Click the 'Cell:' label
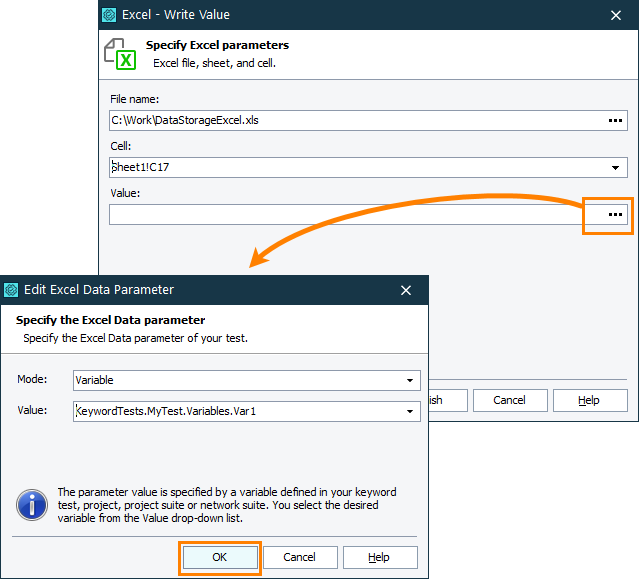 (x=121, y=146)
